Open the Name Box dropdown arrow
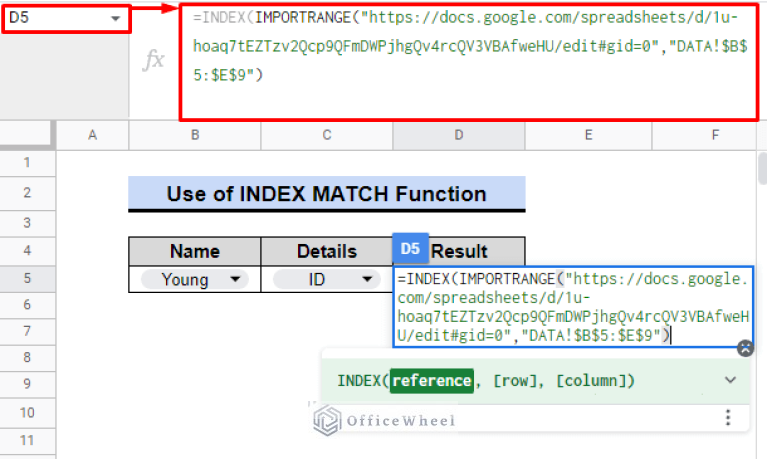 tap(115, 19)
